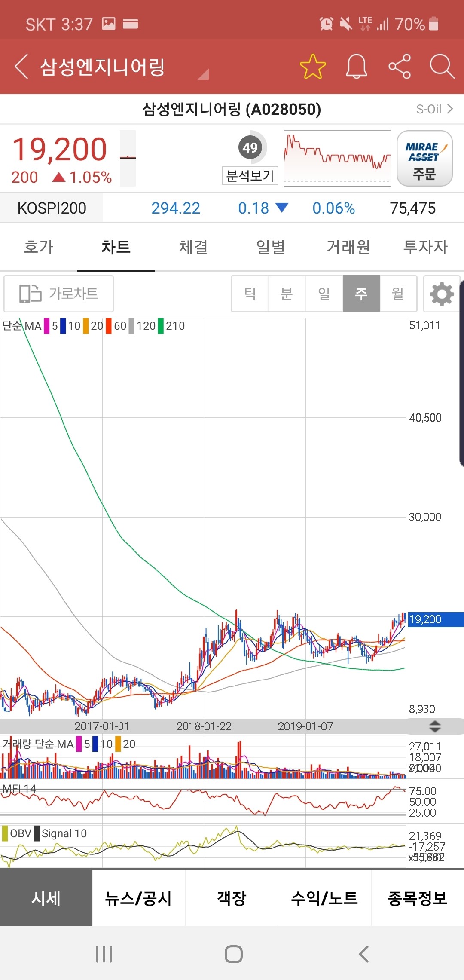Tap the Android system back button
This screenshot has width=464, height=980.
point(363,954)
